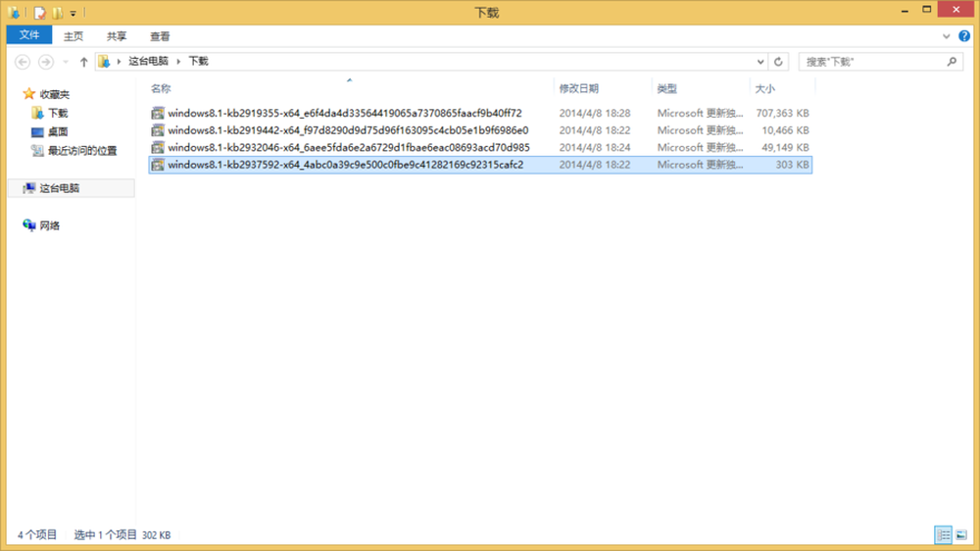Select 最近访问的位置 in navigation pane

tap(82, 151)
